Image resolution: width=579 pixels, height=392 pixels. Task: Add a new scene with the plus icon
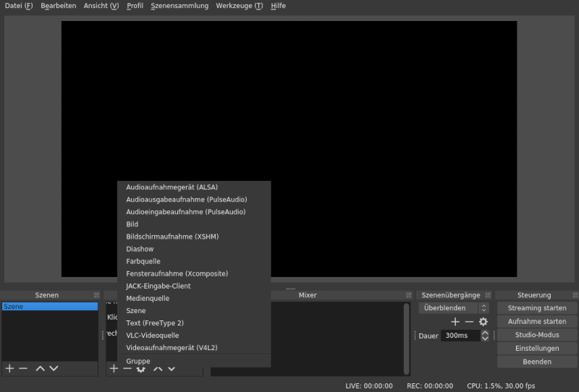(9, 368)
